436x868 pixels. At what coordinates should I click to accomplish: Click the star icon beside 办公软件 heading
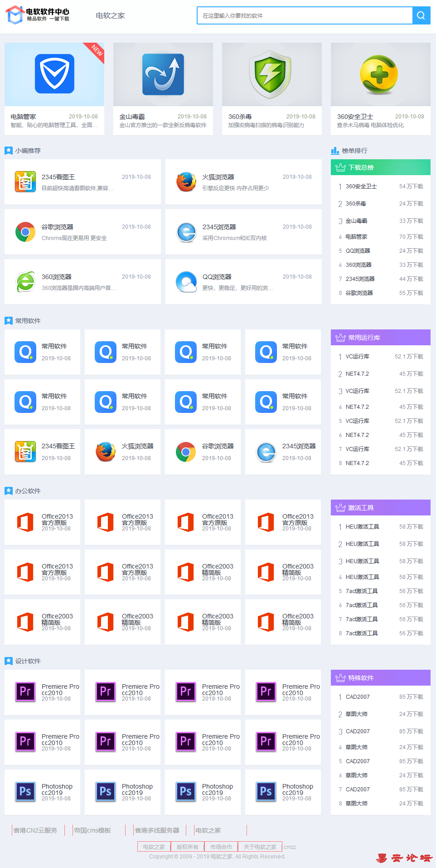(9, 490)
